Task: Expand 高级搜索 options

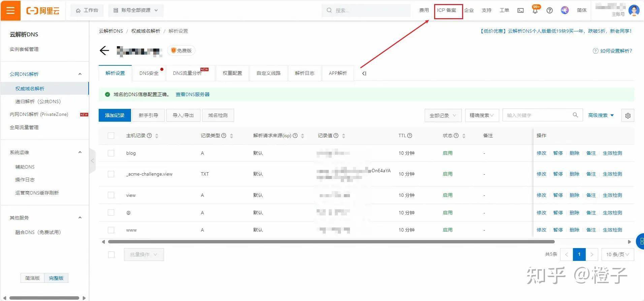Action: (601, 115)
